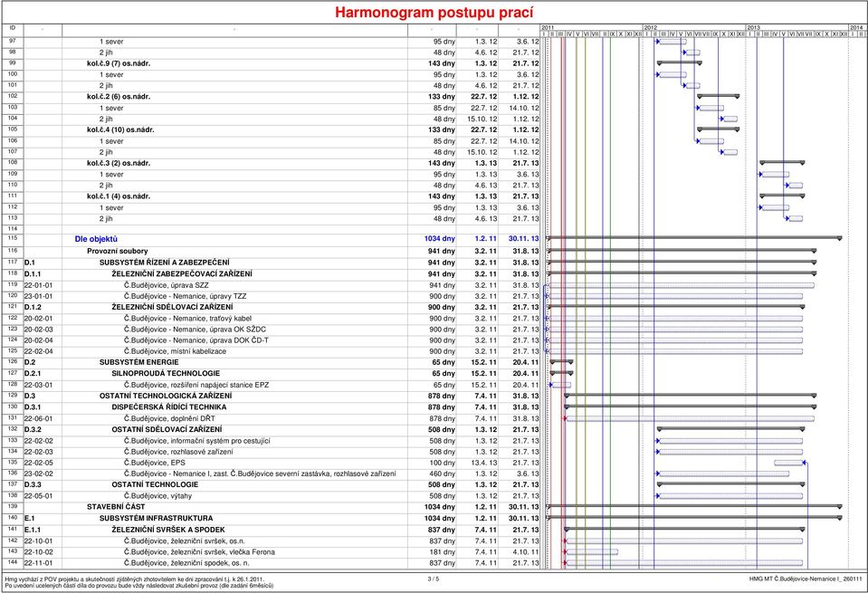Click task železniční svršek, vlečka Ferona

tap(199, 552)
